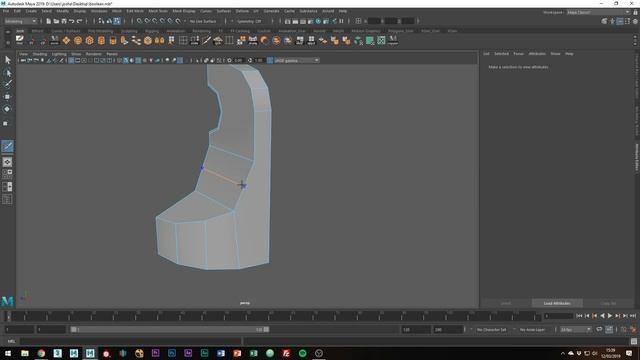Open Chrome from the taskbar

pos(41,353)
